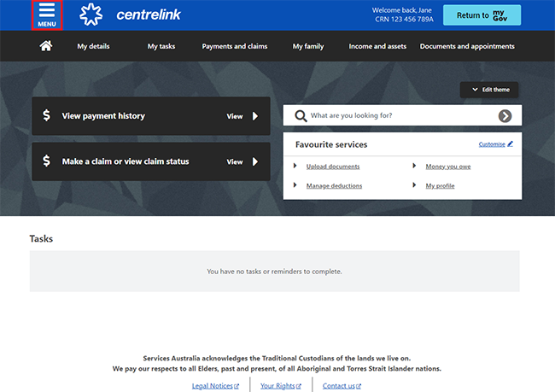
Task: Open the My details menu
Action: pos(93,46)
